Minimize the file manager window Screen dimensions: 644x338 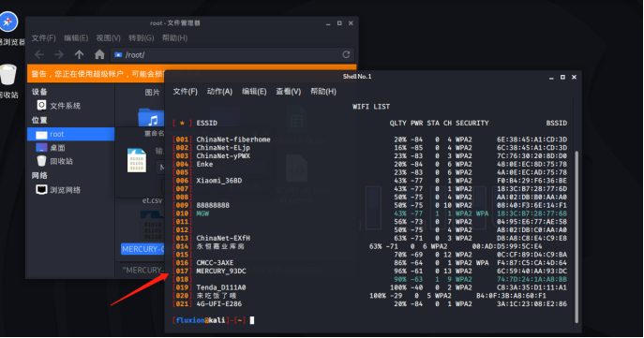click(328, 23)
